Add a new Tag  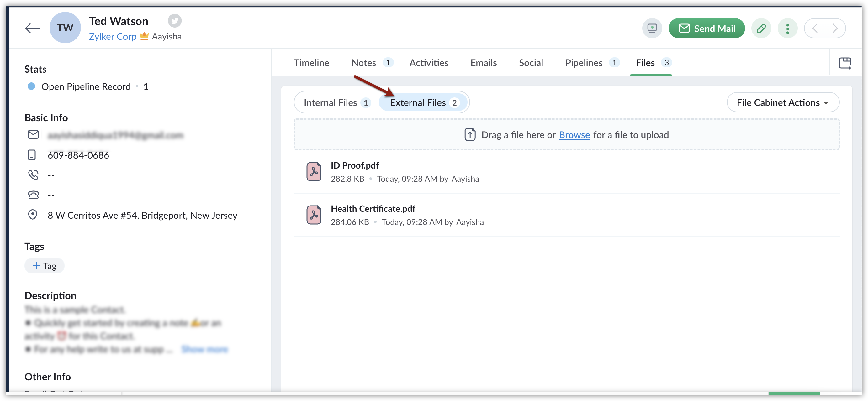[x=44, y=266]
